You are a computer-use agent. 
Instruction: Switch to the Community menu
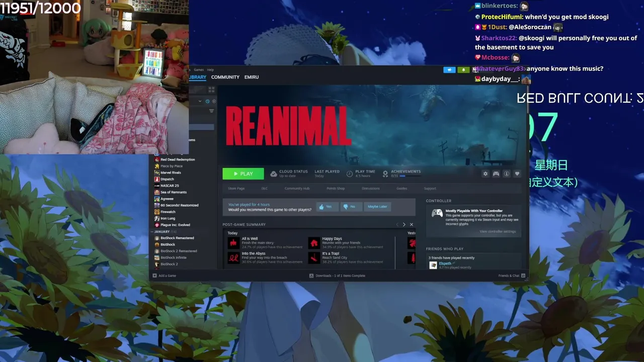click(x=225, y=77)
